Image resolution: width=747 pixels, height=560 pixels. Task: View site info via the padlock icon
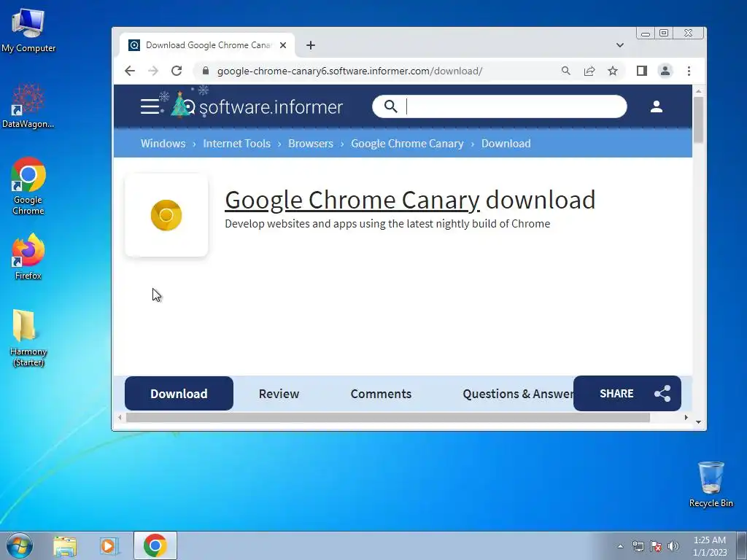click(x=206, y=71)
